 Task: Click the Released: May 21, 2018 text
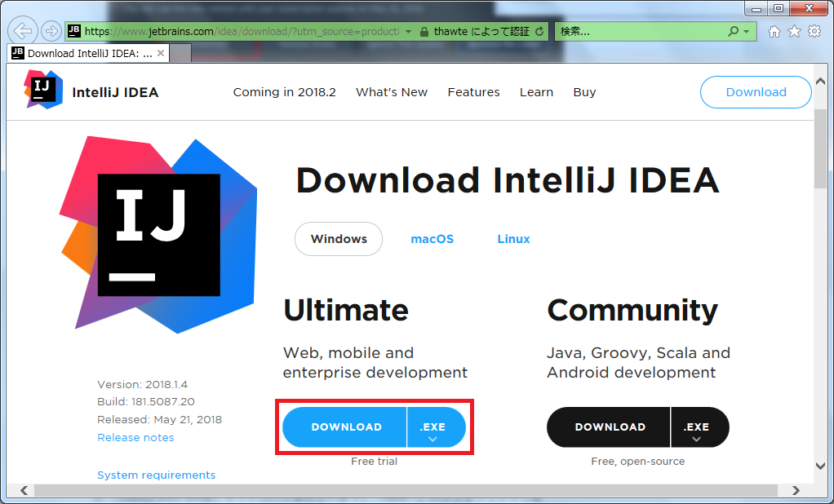[x=160, y=419]
